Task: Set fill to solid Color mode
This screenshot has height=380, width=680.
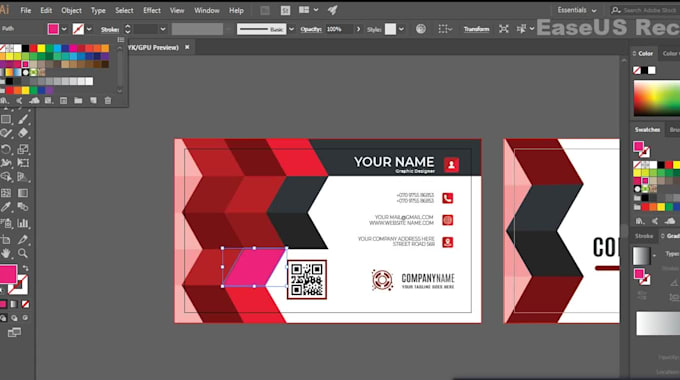Action: (x=3, y=304)
